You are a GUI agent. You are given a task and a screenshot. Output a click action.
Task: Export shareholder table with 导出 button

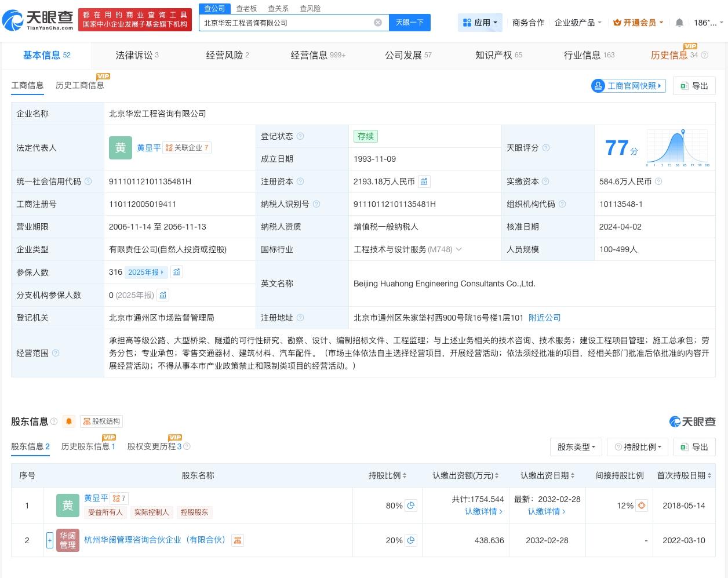(694, 447)
